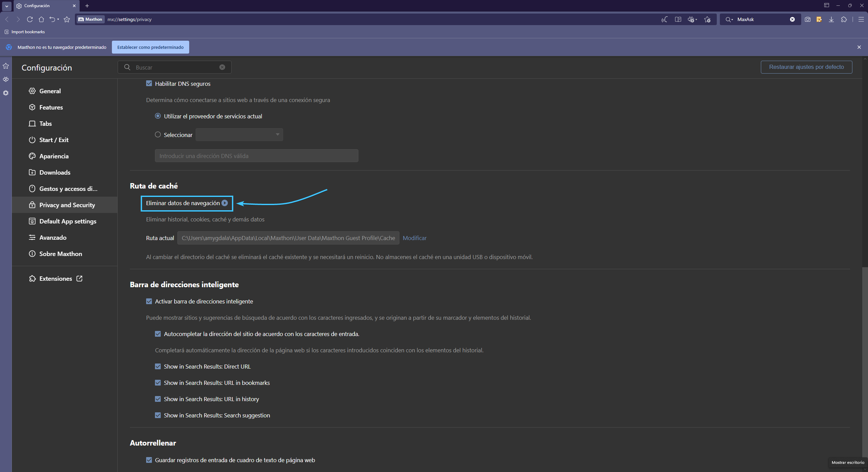Open the DNS provider dropdown
This screenshot has height=472, width=868.
click(x=239, y=135)
